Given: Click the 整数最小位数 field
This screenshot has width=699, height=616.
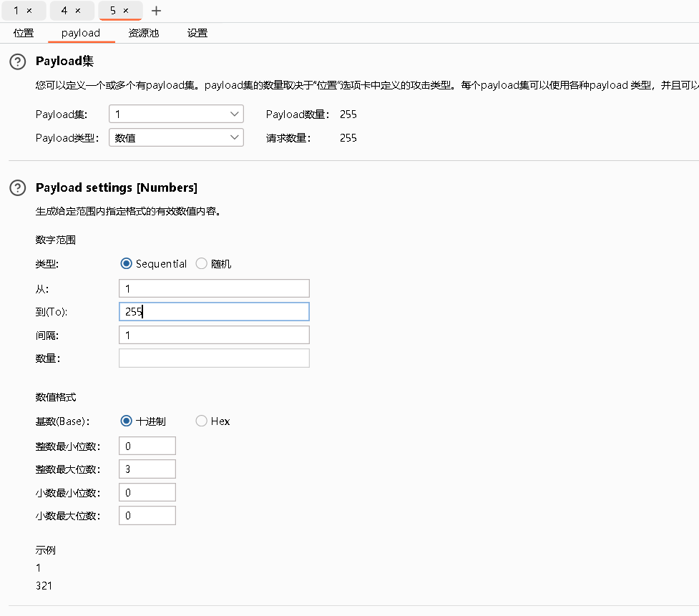Looking at the screenshot, I should click(x=147, y=446).
